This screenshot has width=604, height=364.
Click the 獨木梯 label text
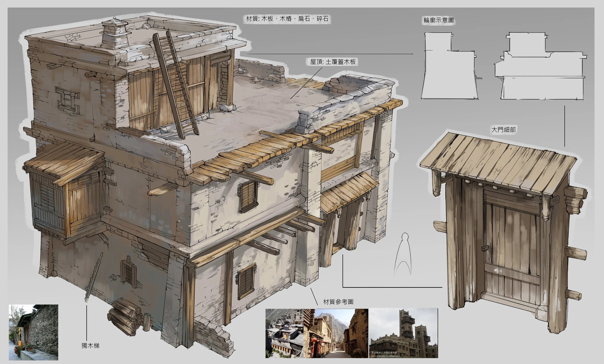click(90, 346)
